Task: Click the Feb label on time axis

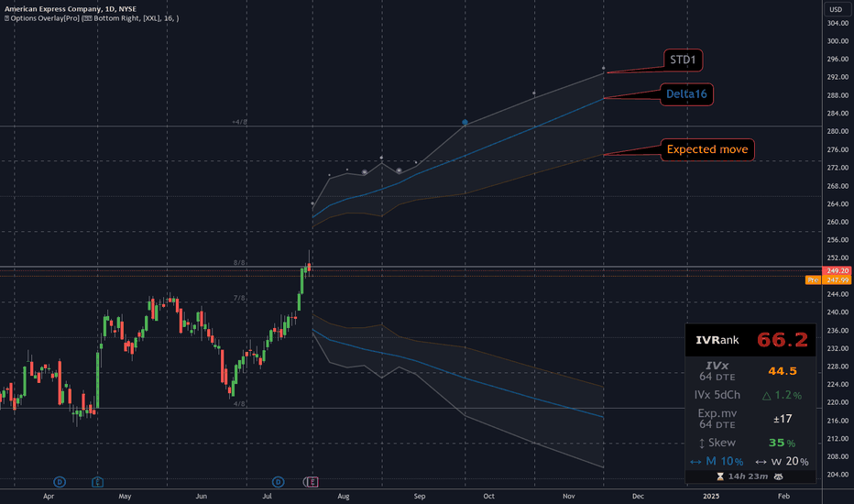Action: pyautogui.click(x=783, y=497)
